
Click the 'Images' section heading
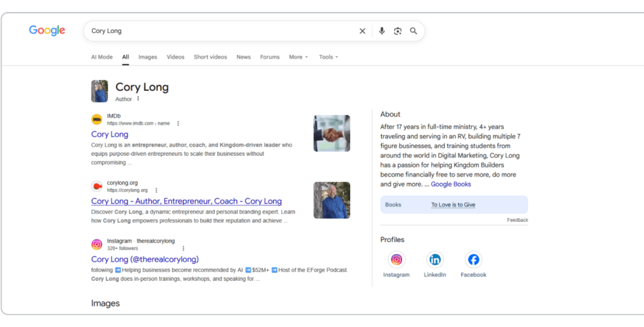click(x=105, y=303)
